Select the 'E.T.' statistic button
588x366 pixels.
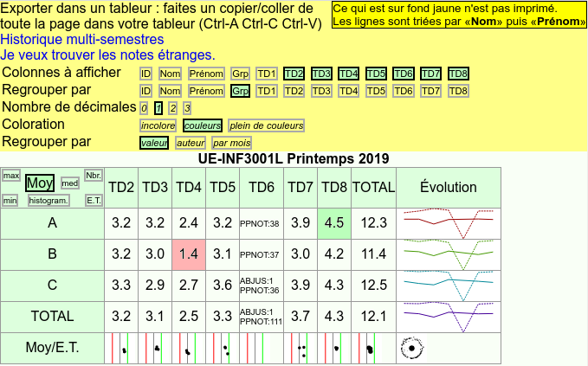point(94,200)
